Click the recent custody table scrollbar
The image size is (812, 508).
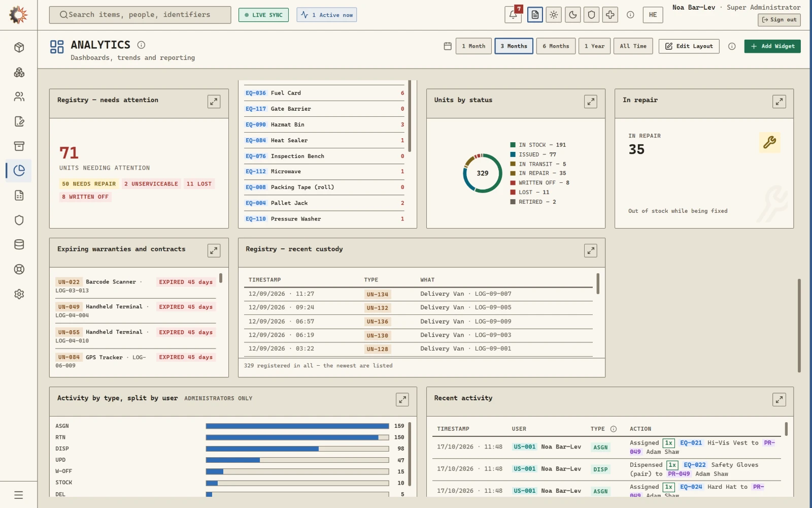click(598, 283)
